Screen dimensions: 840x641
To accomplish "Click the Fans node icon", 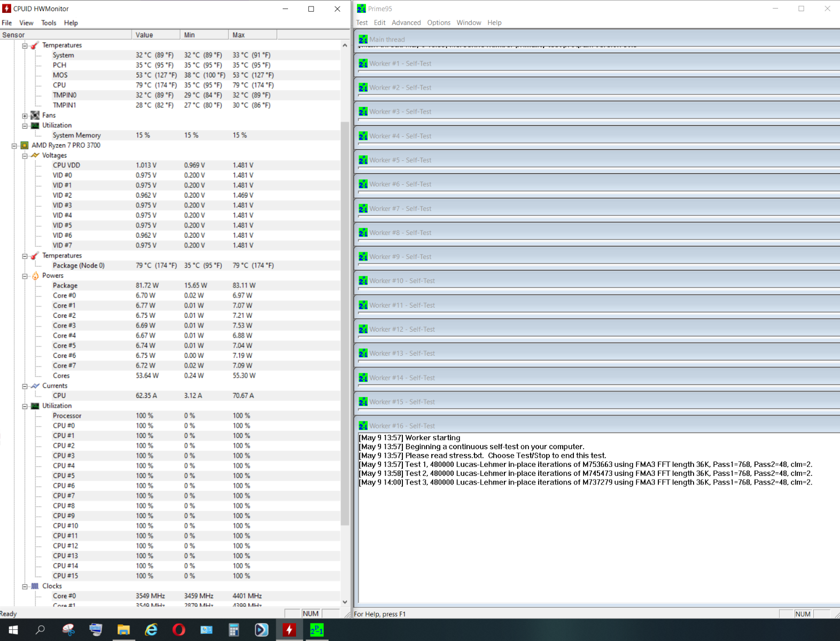I will pyautogui.click(x=35, y=115).
